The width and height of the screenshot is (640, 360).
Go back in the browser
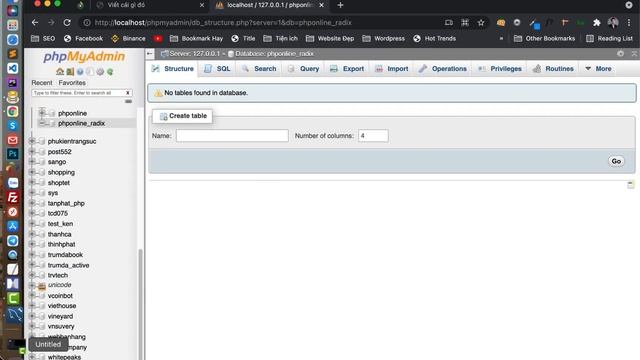click(35, 22)
